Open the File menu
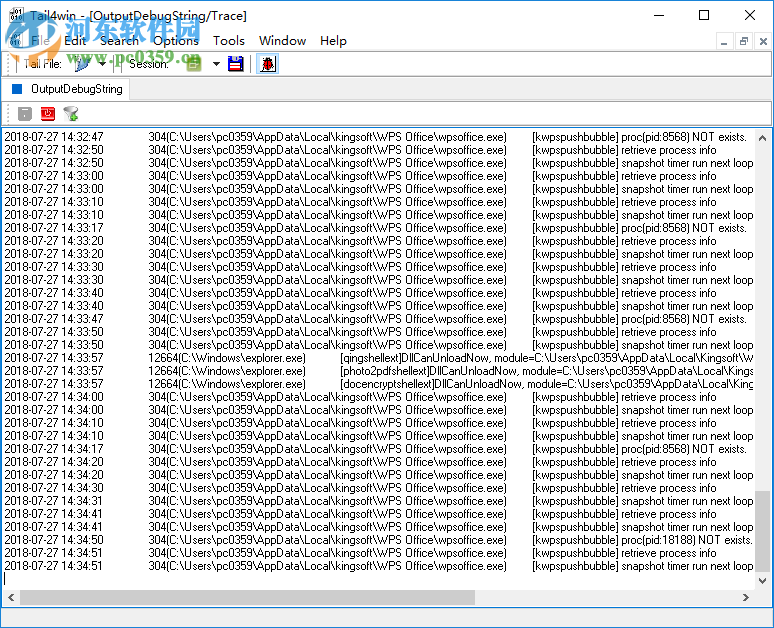774x628 pixels. point(40,40)
